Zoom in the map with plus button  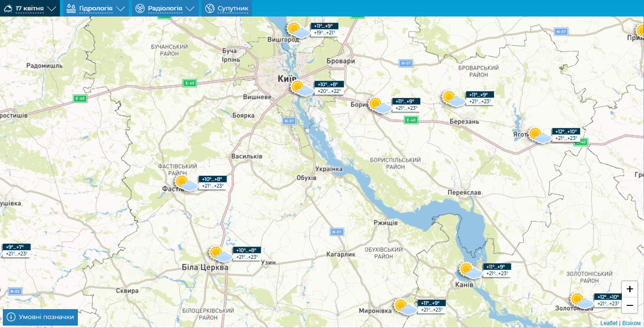[629, 289]
